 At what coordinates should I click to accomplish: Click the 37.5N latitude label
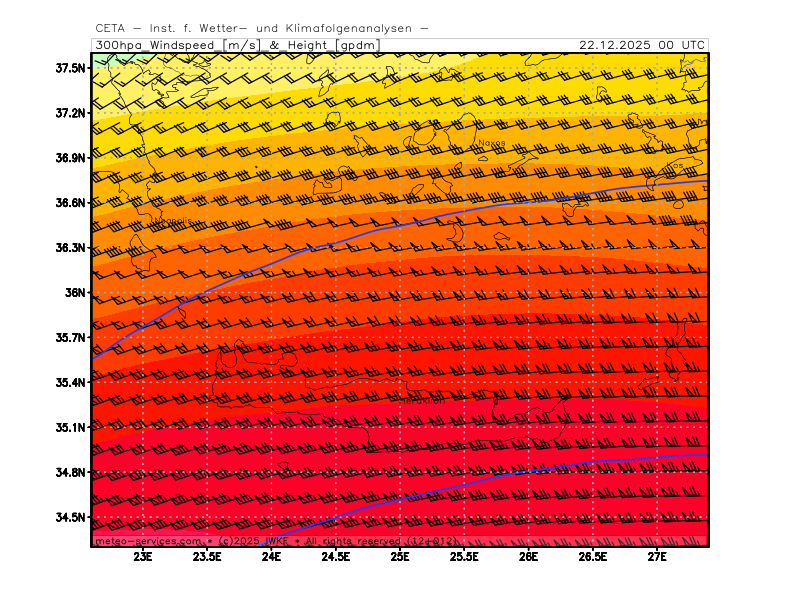[70, 68]
